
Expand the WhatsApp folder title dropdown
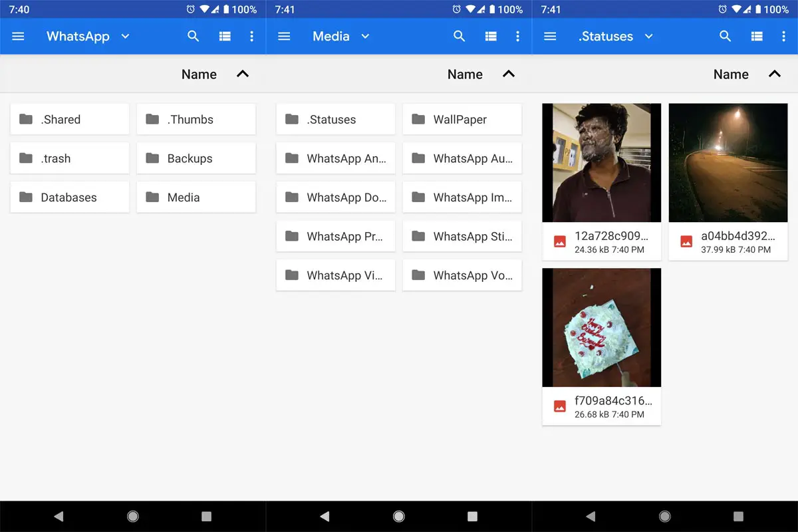(125, 37)
